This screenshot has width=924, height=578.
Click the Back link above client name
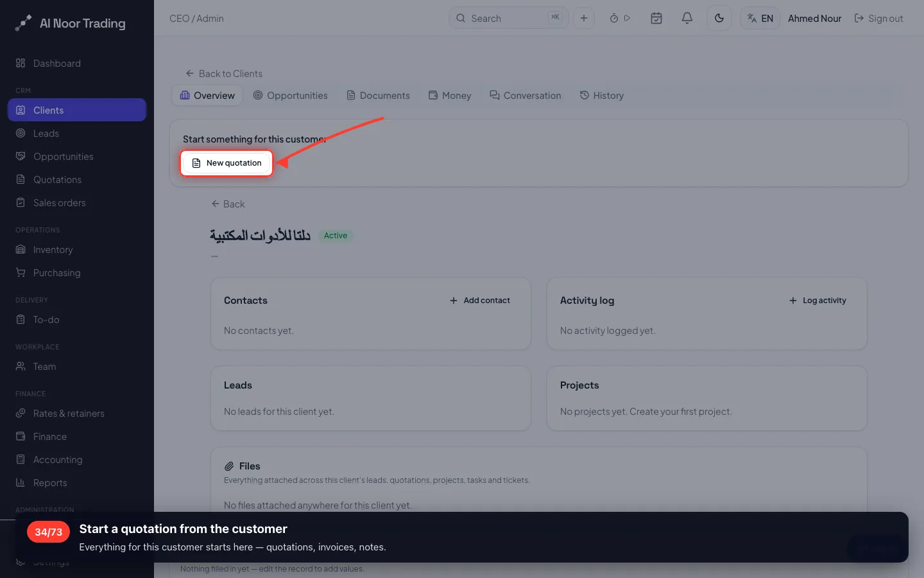[x=228, y=204]
